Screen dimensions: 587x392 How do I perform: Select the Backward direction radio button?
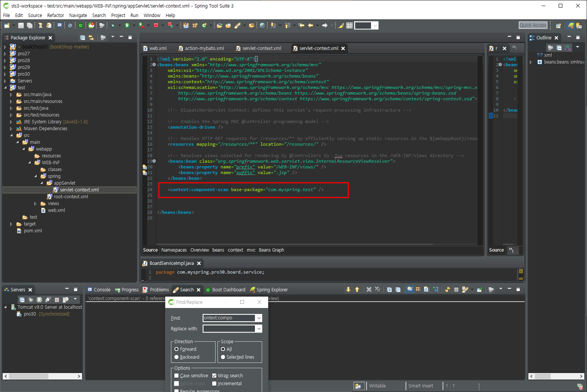177,357
